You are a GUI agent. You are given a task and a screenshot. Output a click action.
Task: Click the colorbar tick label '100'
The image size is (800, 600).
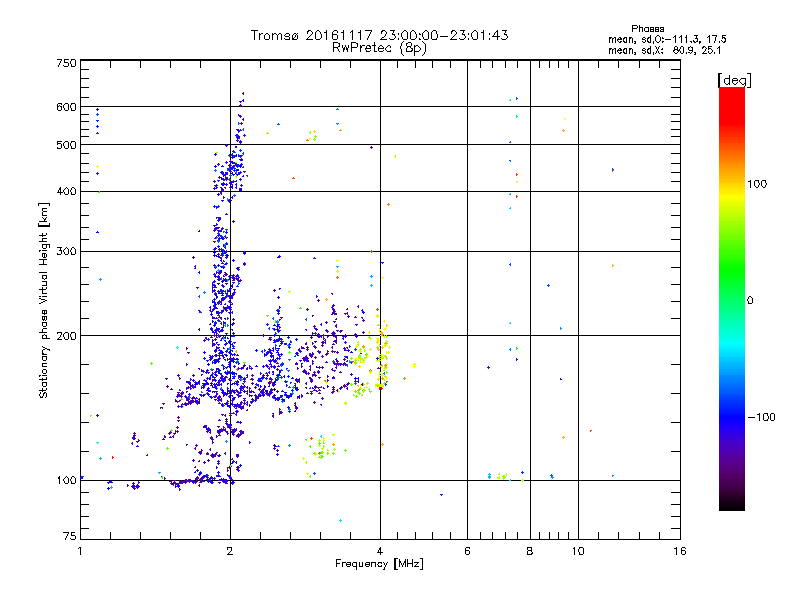(x=757, y=184)
